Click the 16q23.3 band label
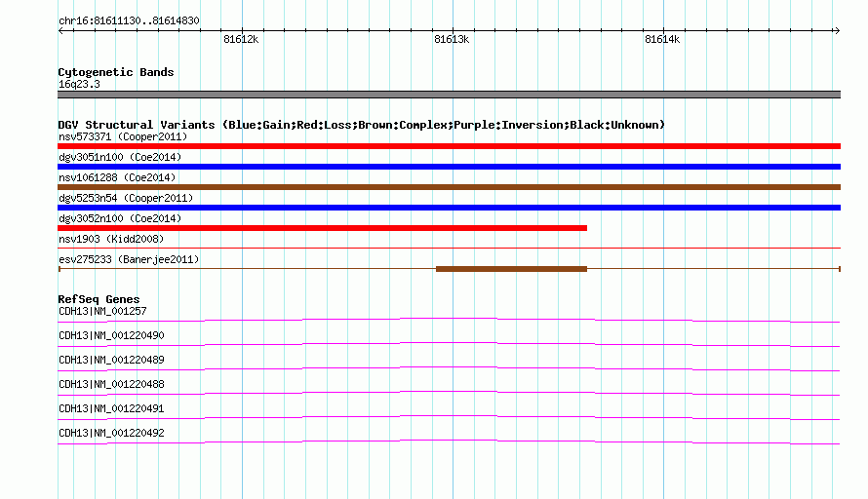 point(79,84)
